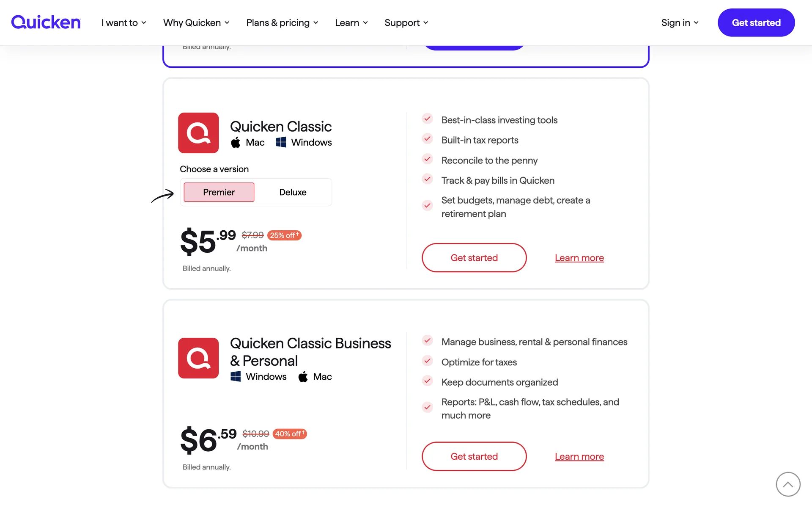Open the Plans & pricing menu
This screenshot has width=812, height=508.
282,23
